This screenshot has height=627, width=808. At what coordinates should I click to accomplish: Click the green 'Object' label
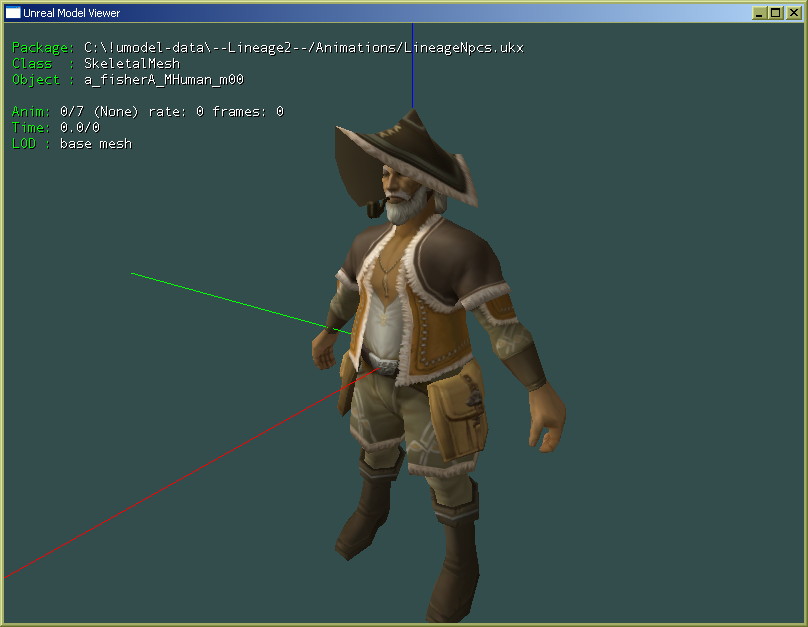point(36,79)
